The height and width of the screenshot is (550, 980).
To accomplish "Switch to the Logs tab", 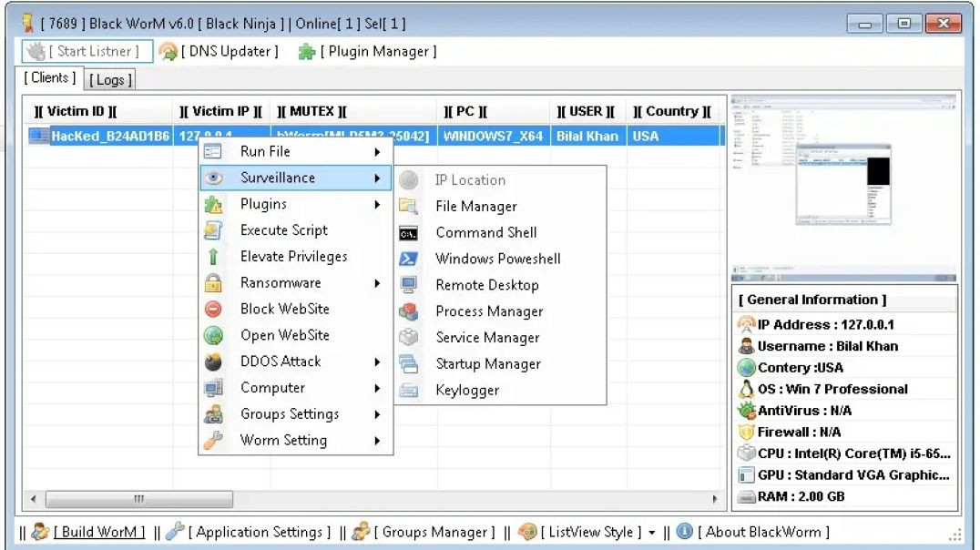I will tap(109, 79).
